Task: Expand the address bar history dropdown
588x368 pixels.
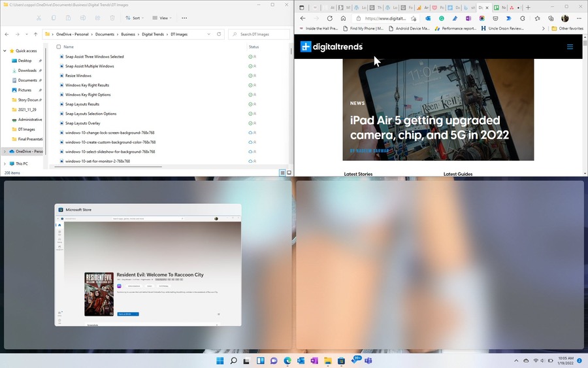Action: click(x=209, y=34)
